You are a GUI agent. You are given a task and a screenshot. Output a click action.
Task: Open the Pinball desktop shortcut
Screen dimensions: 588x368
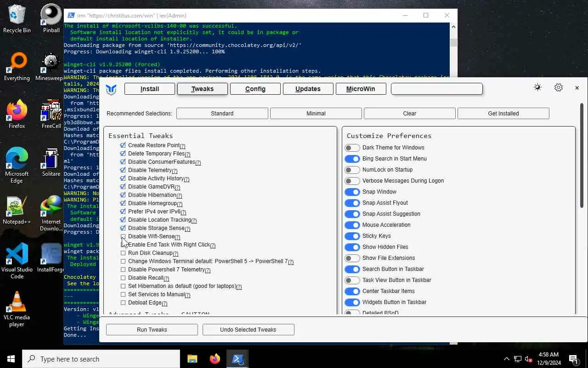coord(51,18)
